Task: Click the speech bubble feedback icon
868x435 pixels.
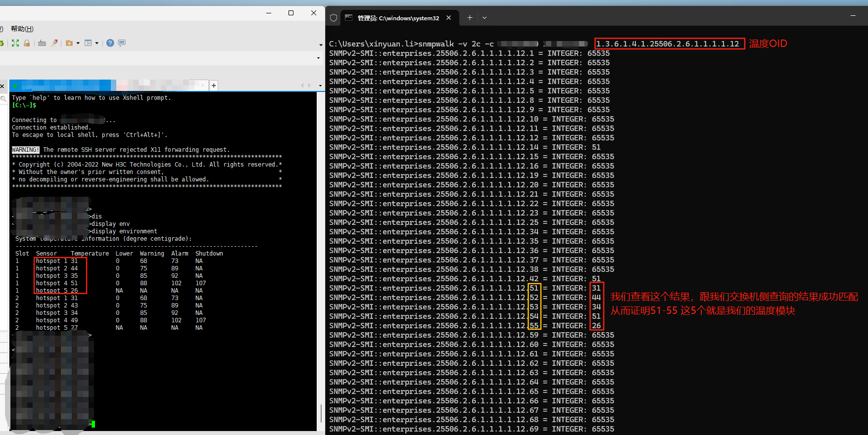Action: (122, 43)
